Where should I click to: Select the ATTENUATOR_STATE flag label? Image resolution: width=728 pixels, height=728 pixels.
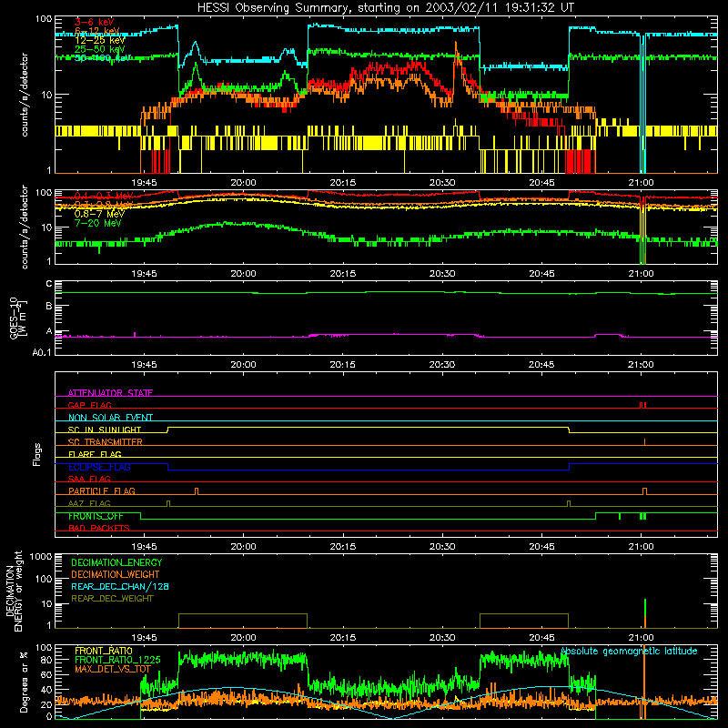click(110, 393)
